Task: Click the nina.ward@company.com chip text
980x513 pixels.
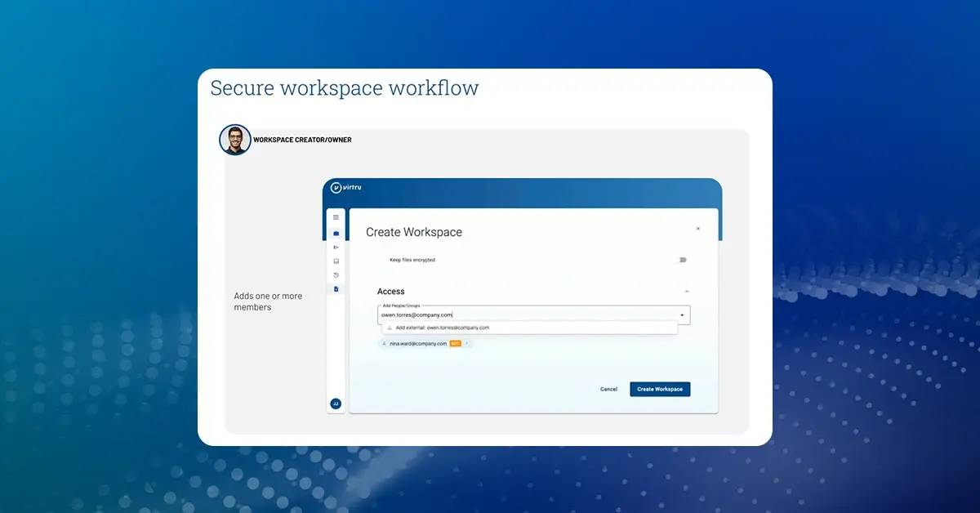Action: [418, 344]
